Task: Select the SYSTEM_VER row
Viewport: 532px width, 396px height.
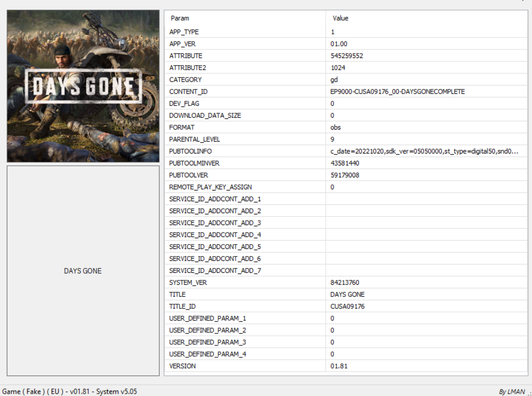Action: coord(188,282)
